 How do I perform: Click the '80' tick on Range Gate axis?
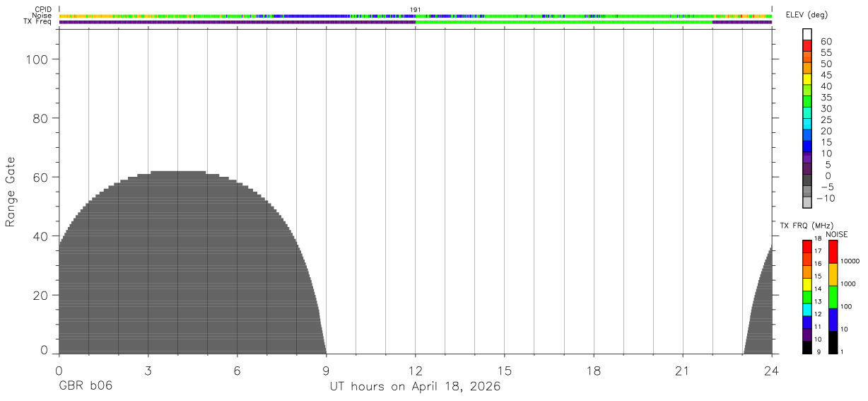click(41, 118)
